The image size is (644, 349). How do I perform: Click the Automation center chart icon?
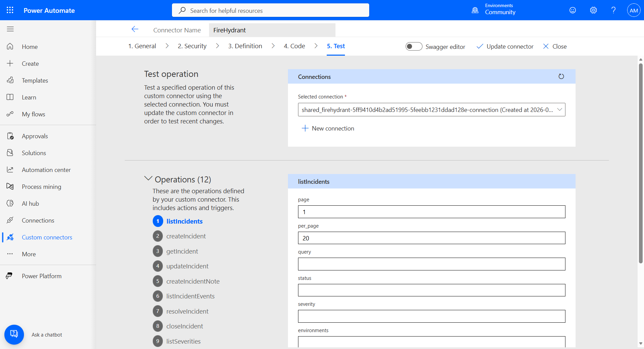tap(10, 170)
